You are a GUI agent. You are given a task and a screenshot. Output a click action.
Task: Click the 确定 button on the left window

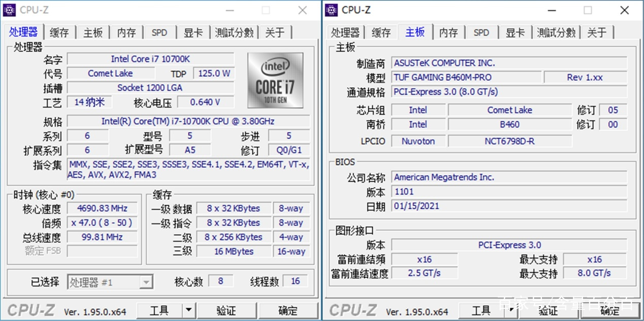coord(288,310)
